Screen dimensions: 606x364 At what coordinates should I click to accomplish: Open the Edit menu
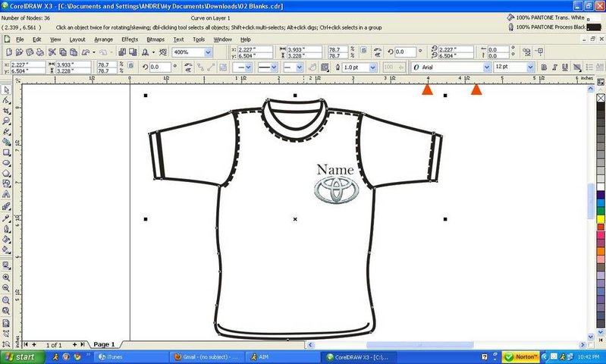(36, 39)
